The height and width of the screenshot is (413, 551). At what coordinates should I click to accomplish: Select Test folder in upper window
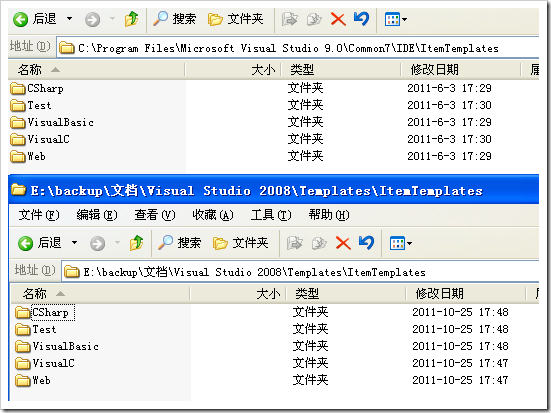(31, 105)
